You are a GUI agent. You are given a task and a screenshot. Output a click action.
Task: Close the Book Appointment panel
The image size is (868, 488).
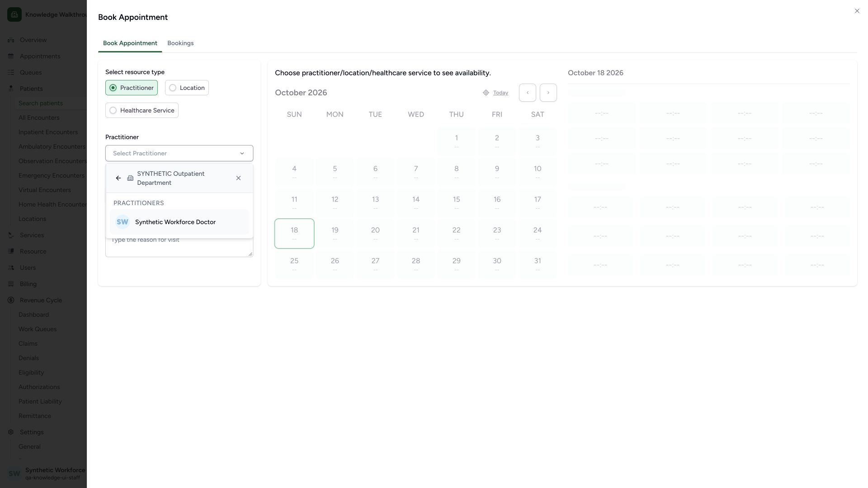pos(857,11)
